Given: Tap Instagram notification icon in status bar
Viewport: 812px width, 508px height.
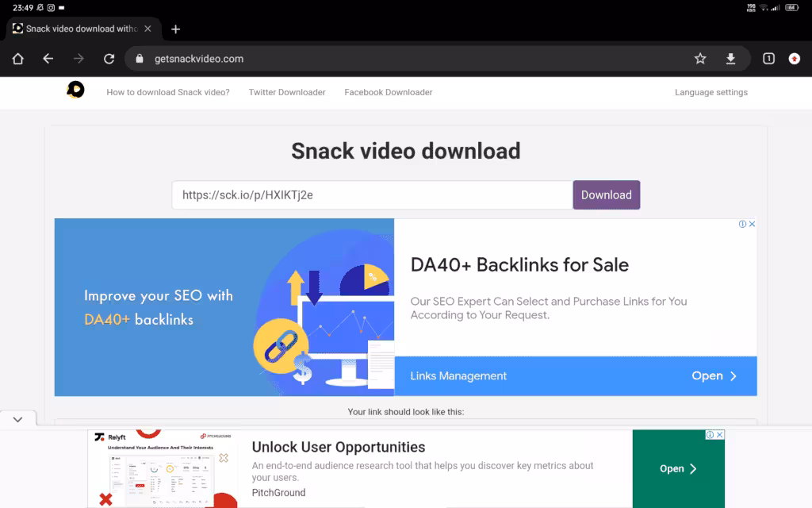Looking at the screenshot, I should tap(51, 8).
